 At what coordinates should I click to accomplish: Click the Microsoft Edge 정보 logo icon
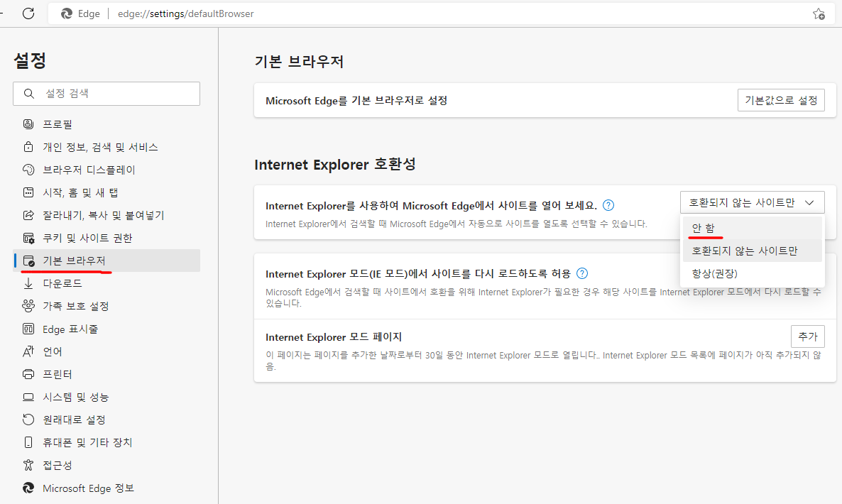[28, 488]
